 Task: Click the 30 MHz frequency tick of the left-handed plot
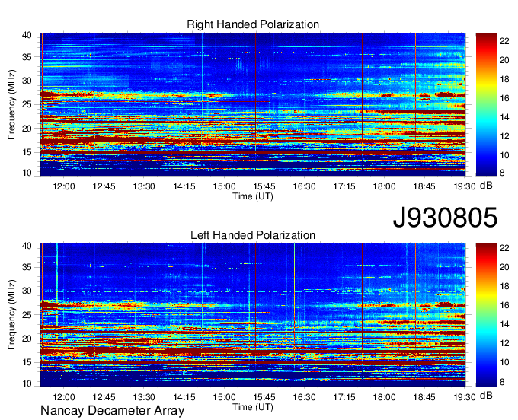(27, 291)
